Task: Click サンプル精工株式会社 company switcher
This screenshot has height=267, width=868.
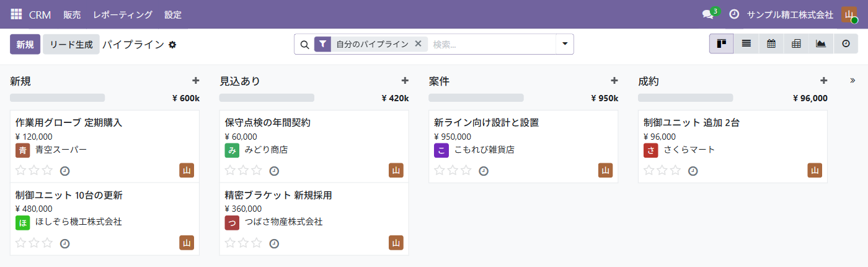Action: click(790, 14)
